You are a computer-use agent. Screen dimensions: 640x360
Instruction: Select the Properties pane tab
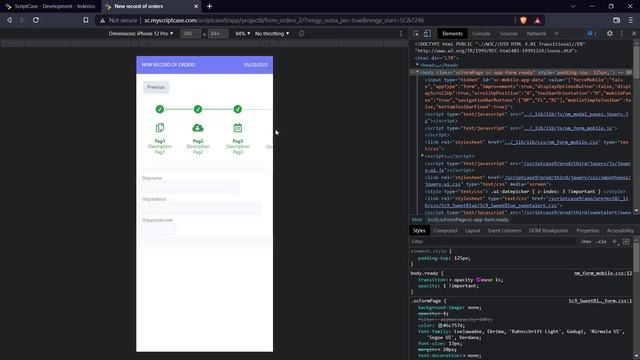(587, 231)
